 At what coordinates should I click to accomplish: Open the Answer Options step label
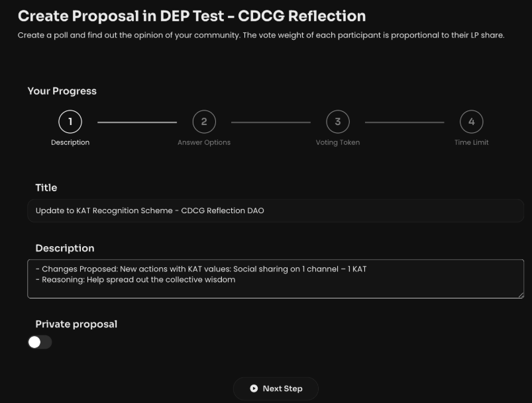point(204,142)
